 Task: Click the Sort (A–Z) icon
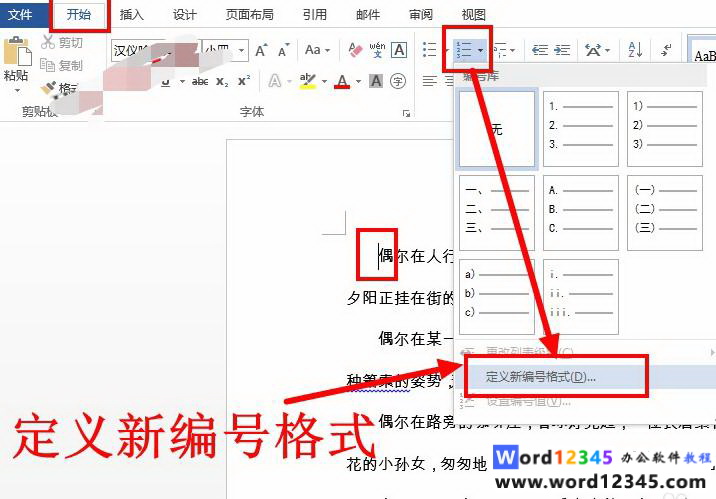pos(635,50)
